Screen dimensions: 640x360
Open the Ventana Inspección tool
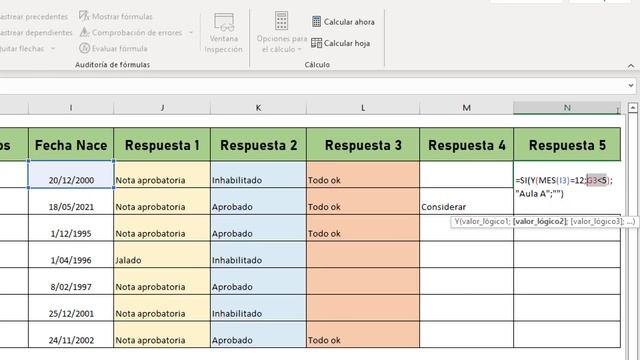pos(224,33)
